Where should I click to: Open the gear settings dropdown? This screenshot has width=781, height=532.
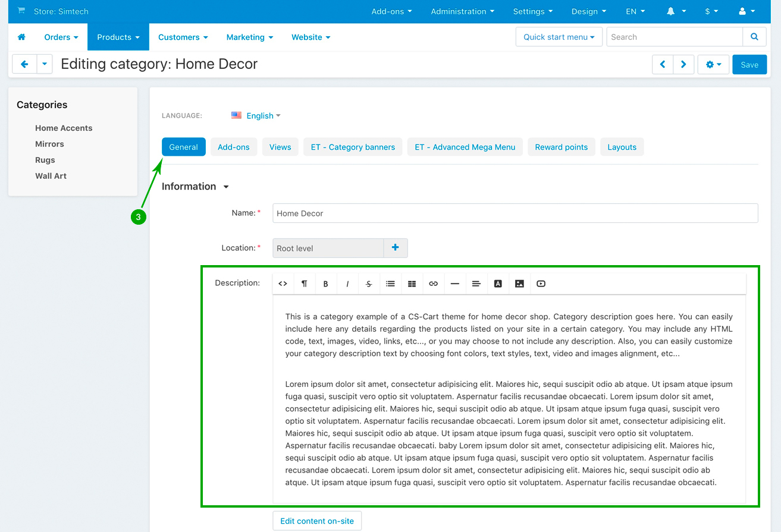[x=713, y=65]
